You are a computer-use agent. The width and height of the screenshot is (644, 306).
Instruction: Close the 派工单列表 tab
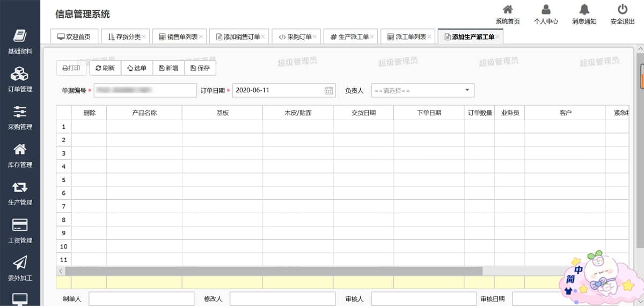pos(430,37)
